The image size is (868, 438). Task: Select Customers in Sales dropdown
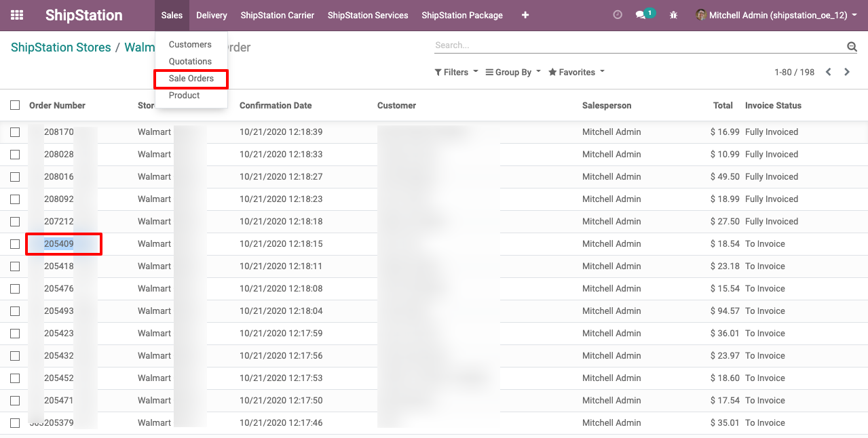(190, 44)
